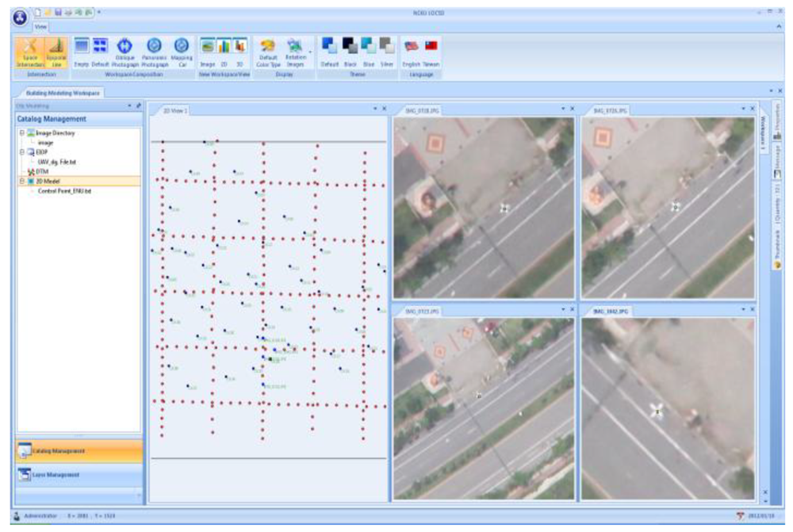This screenshot has height=532, width=793.
Task: Open the 2D View 1 panel dropdown arrow
Action: tap(375, 109)
